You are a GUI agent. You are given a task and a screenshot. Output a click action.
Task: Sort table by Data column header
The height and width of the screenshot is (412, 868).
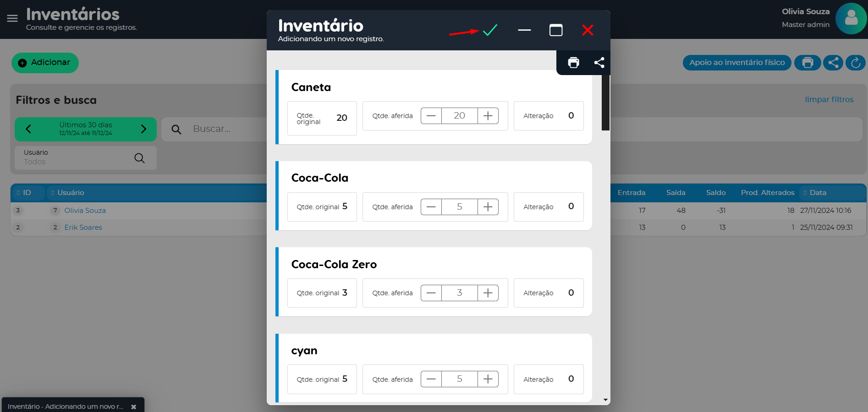point(818,193)
